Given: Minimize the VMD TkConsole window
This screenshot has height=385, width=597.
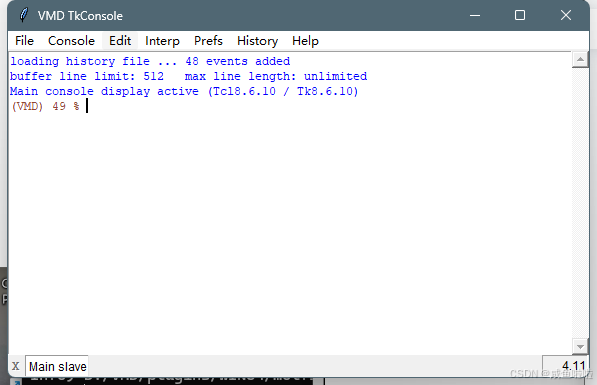Looking at the screenshot, I should [475, 15].
